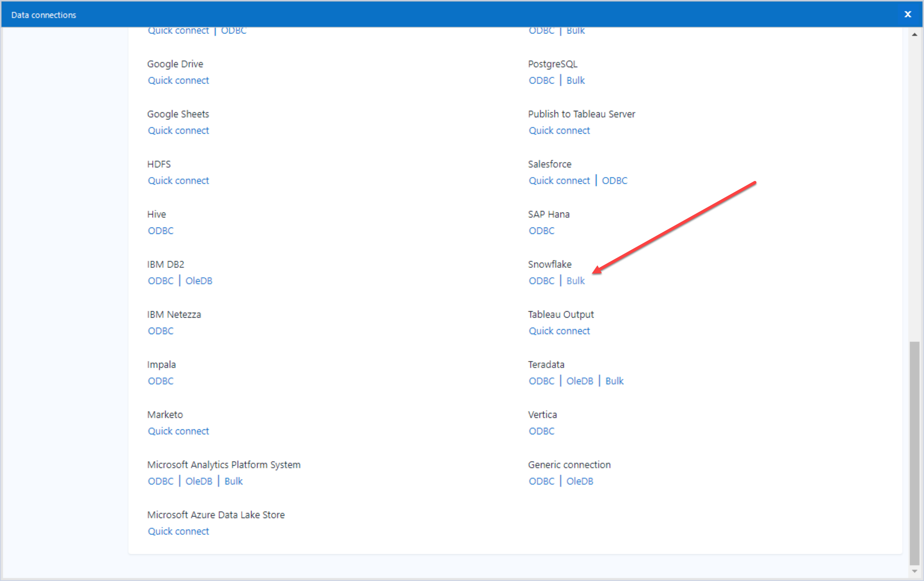Open the Impala ODBC connection
Screen dimensions: 924x581
[160, 381]
